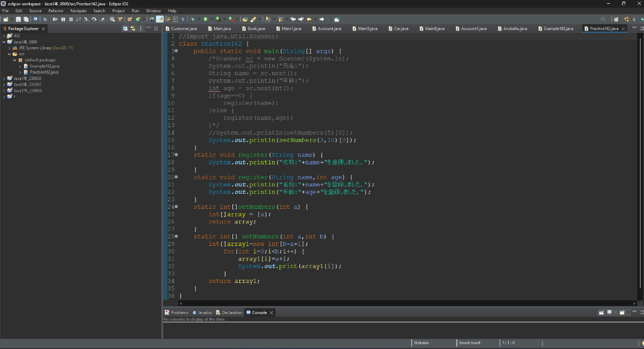Screen dimensions: 644x349
Task: Click the search magnifier icon
Action: point(603,19)
